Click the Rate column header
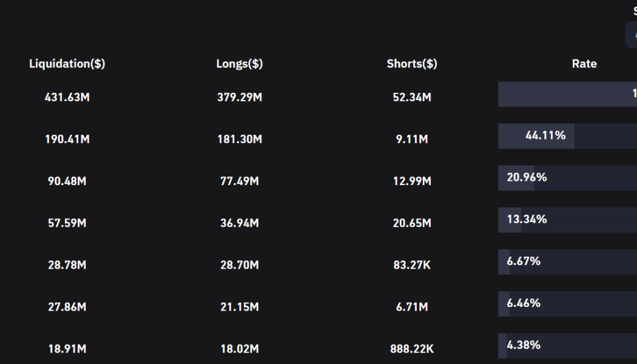 point(584,64)
